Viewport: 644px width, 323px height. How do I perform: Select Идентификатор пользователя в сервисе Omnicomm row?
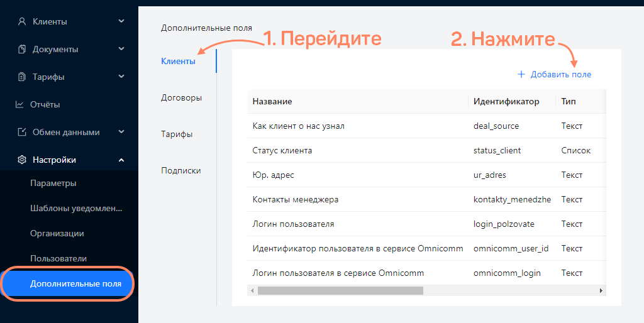[x=426, y=248]
